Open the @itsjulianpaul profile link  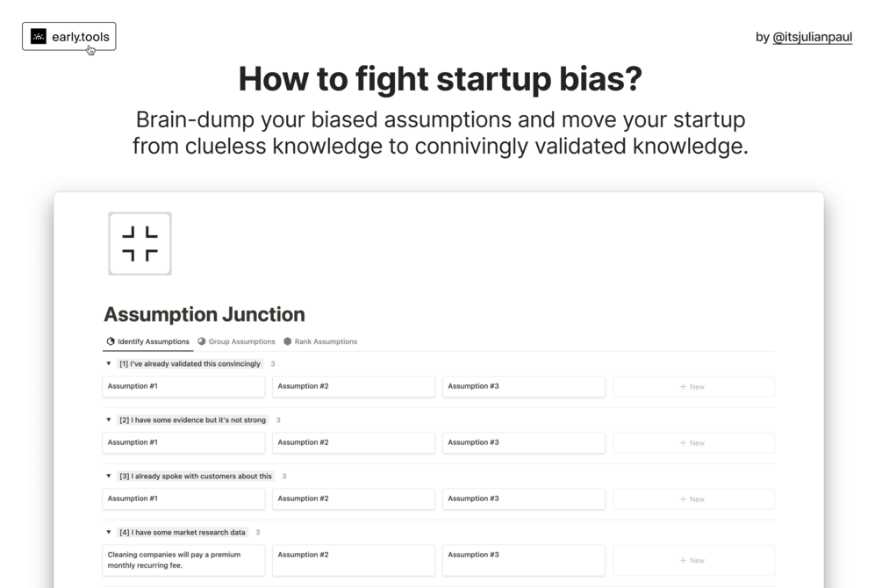(x=812, y=37)
